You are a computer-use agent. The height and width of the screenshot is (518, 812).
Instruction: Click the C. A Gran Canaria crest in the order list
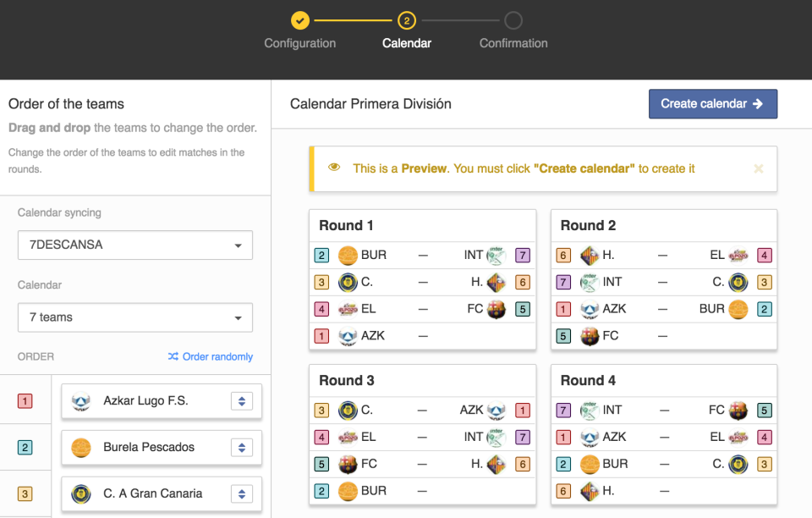click(81, 493)
